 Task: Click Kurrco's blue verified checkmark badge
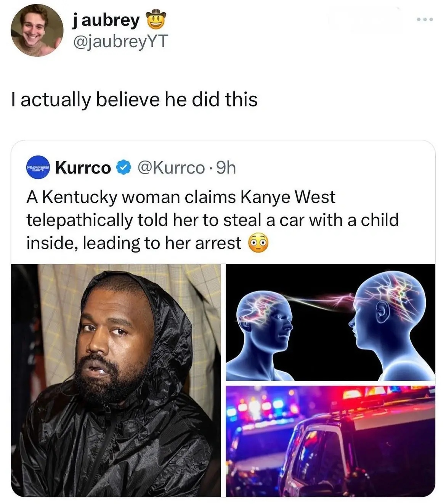pyautogui.click(x=123, y=167)
